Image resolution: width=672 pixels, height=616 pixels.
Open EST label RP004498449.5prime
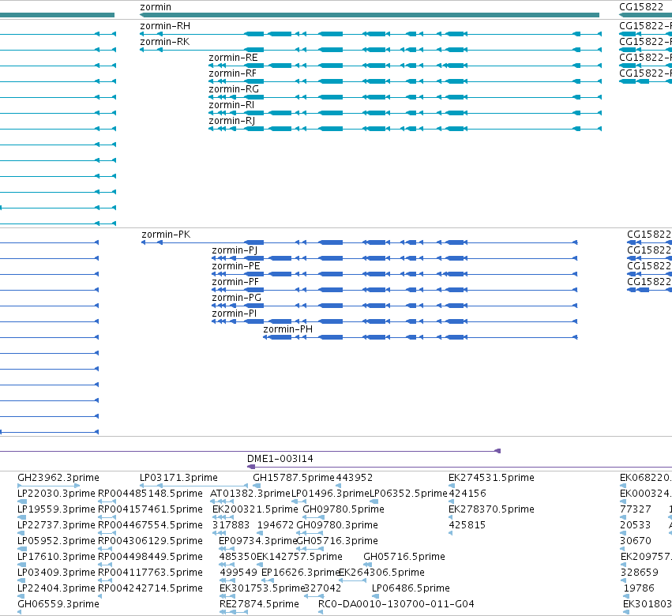(x=150, y=557)
